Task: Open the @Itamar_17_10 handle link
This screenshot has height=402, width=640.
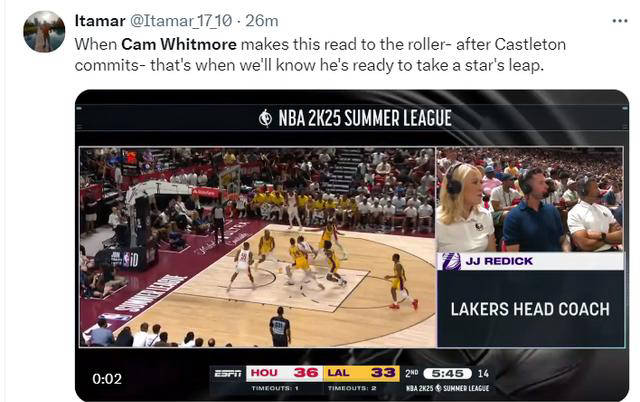Action: pyautogui.click(x=181, y=21)
